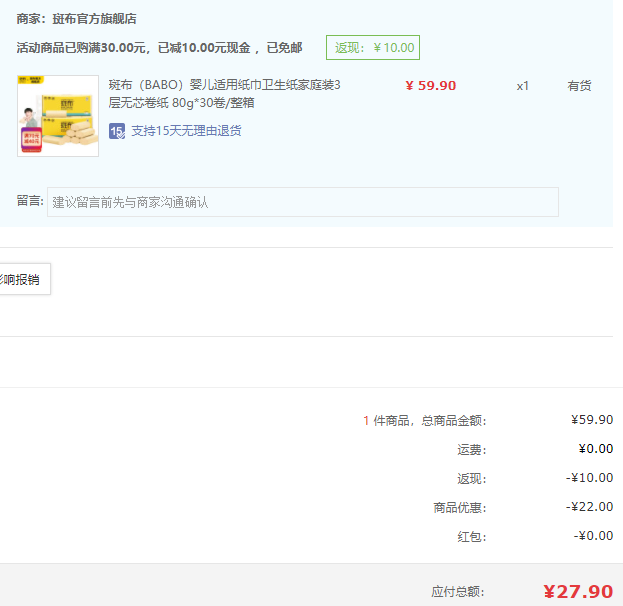The width and height of the screenshot is (623, 606).
Task: Open the 斑布 (BABO) tissue product title
Action: coord(224,94)
